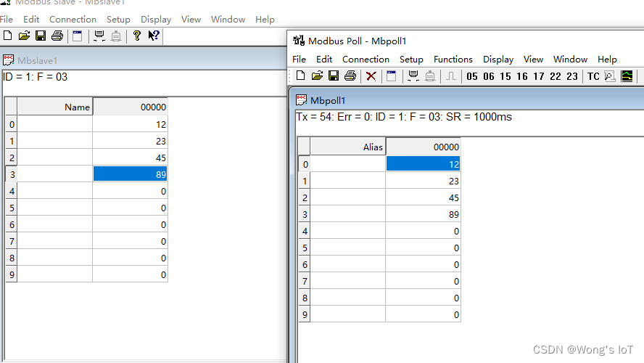Select highlighted Mbpoll1 cell with value 12
Screen dimensions: 644x363
(423, 164)
